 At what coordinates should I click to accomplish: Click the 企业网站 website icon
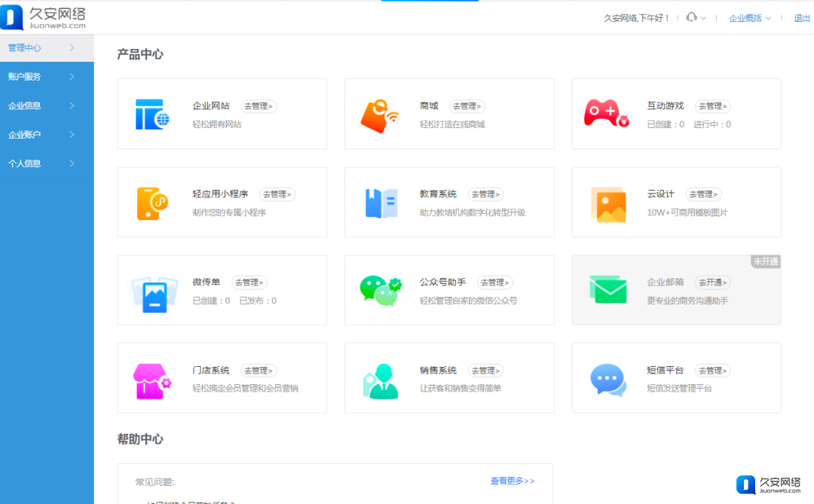pyautogui.click(x=152, y=115)
